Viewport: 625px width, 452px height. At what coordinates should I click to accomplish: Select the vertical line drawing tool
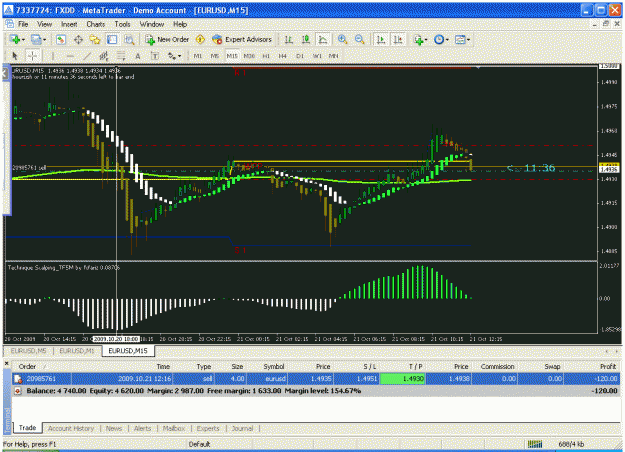point(53,56)
